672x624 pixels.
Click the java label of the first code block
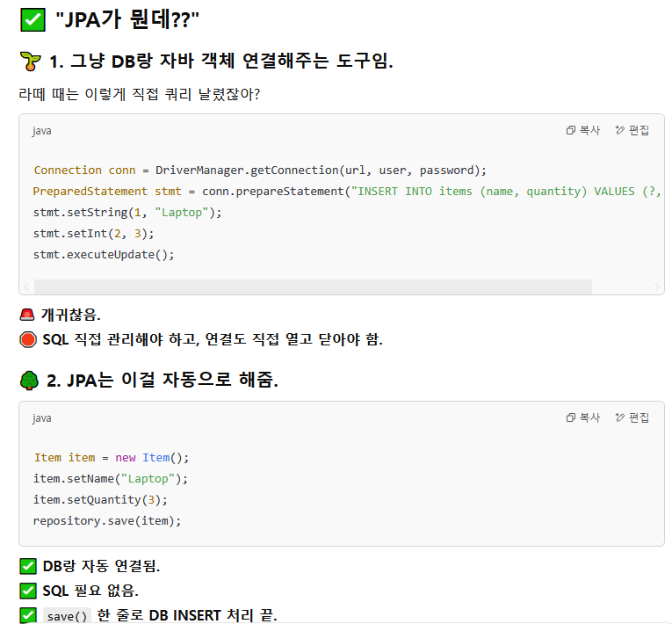pos(41,131)
